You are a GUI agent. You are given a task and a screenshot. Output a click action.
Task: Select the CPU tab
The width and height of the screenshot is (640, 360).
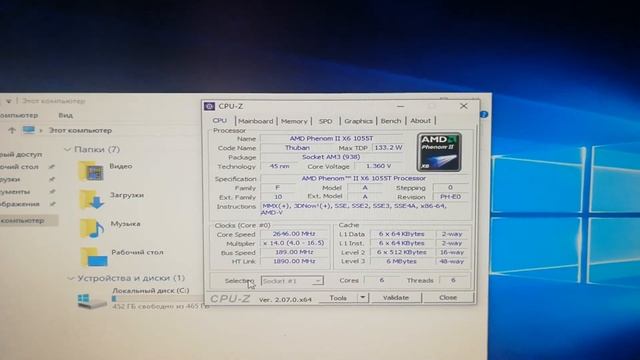pos(220,120)
